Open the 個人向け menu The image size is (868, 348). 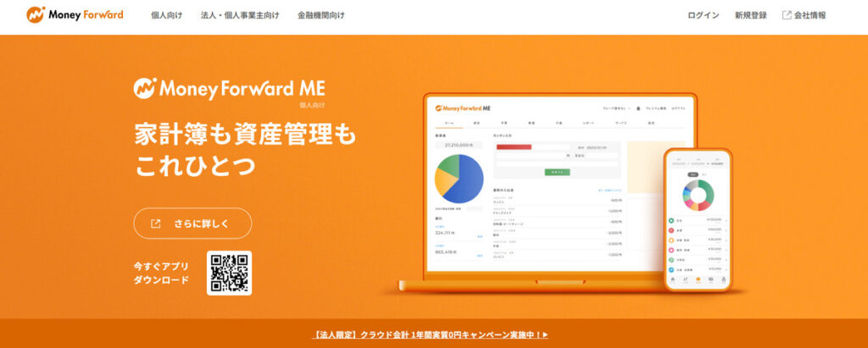(167, 15)
